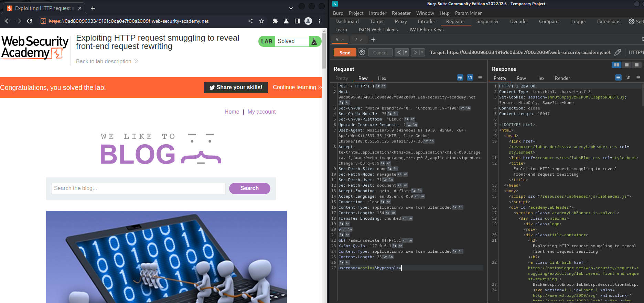Click the blog Search button
644x303 pixels.
point(249,188)
